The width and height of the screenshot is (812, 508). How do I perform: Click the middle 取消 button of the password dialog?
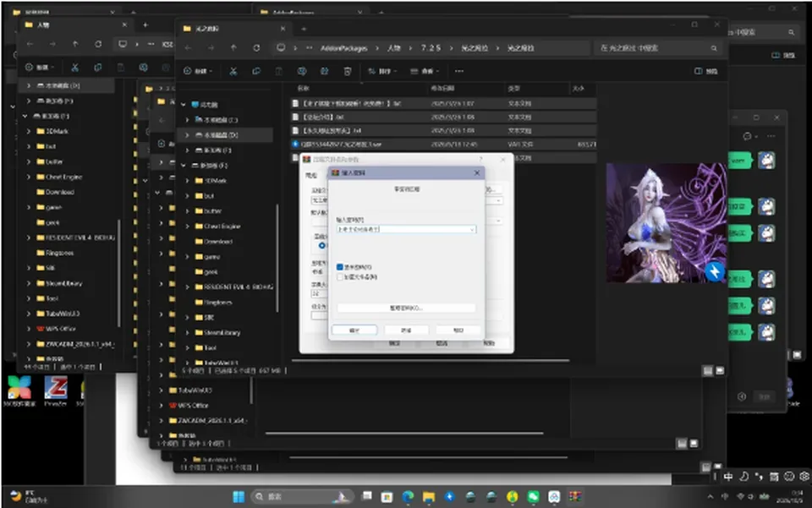pos(406,330)
